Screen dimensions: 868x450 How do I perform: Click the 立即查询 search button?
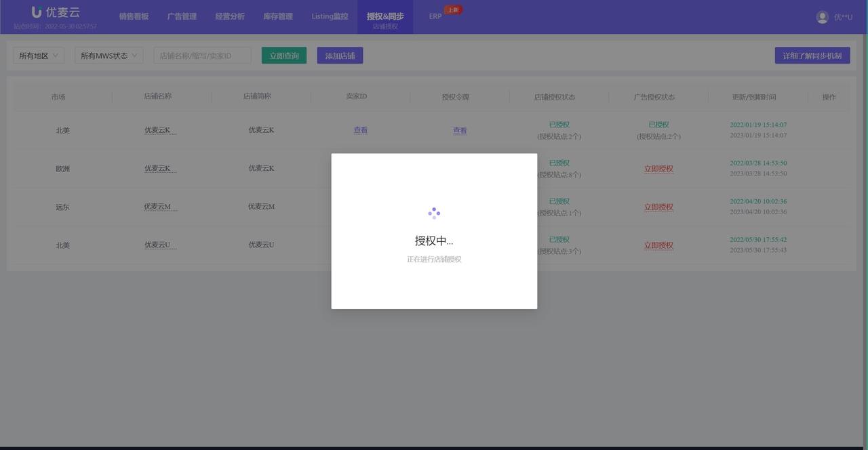[x=283, y=55]
